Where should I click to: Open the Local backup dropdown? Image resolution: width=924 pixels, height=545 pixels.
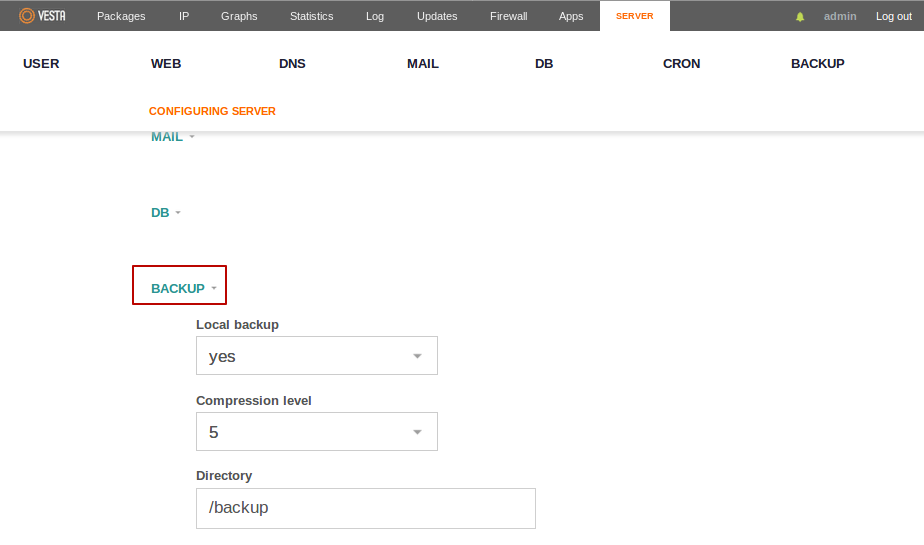point(316,356)
